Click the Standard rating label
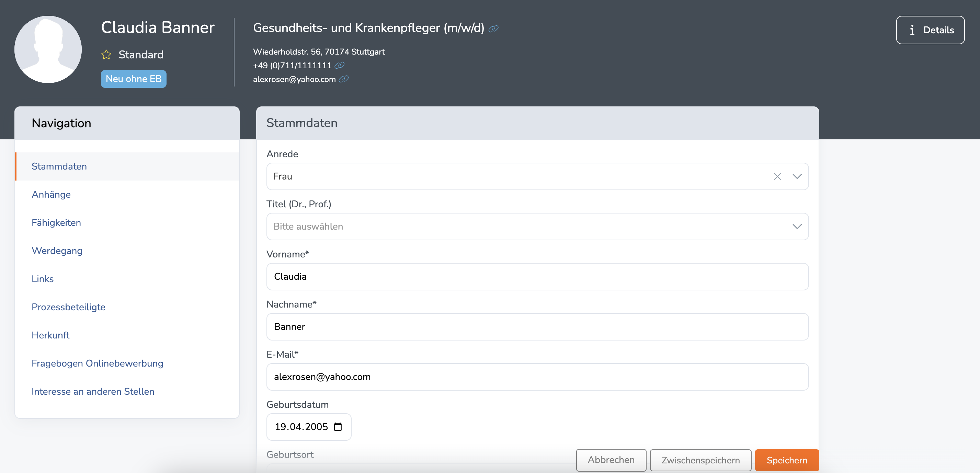Screen dimensions: 980x473 (x=141, y=55)
